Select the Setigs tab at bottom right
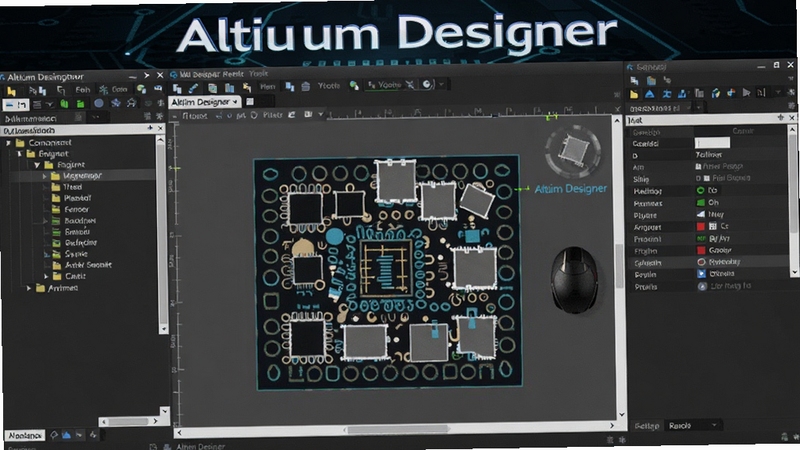 646,426
